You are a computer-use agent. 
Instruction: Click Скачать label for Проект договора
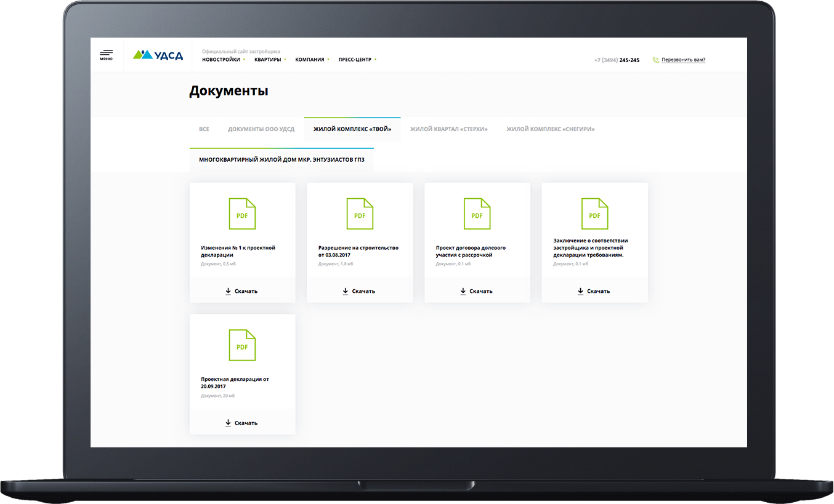pyautogui.click(x=481, y=291)
